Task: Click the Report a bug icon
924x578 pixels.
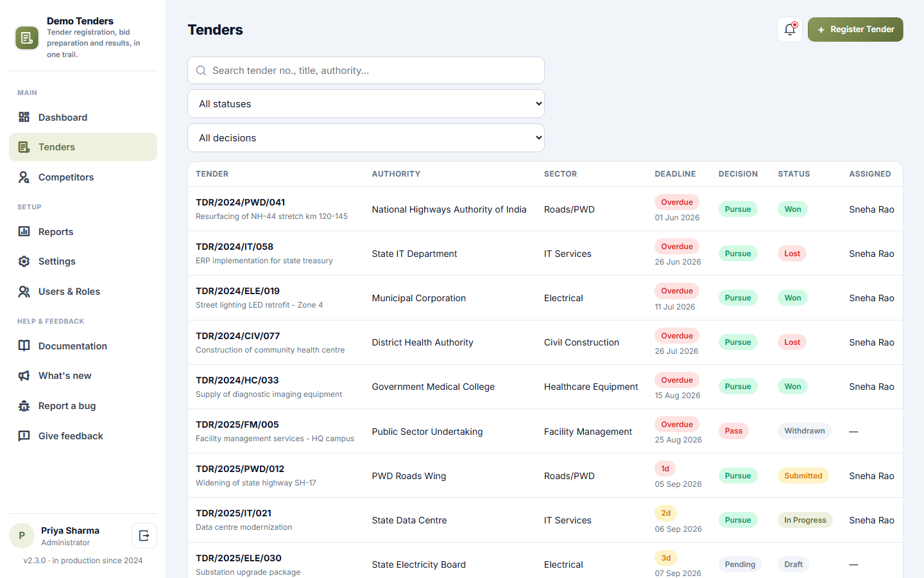Action: (24, 406)
